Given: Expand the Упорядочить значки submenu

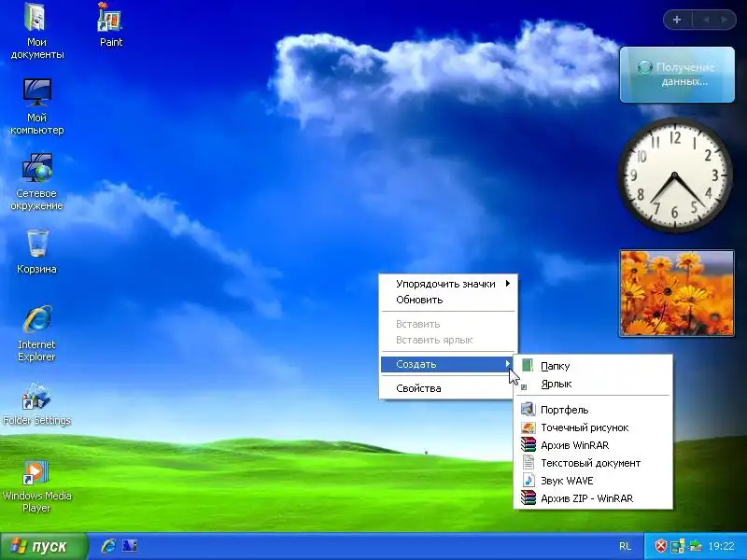Looking at the screenshot, I should (448, 284).
